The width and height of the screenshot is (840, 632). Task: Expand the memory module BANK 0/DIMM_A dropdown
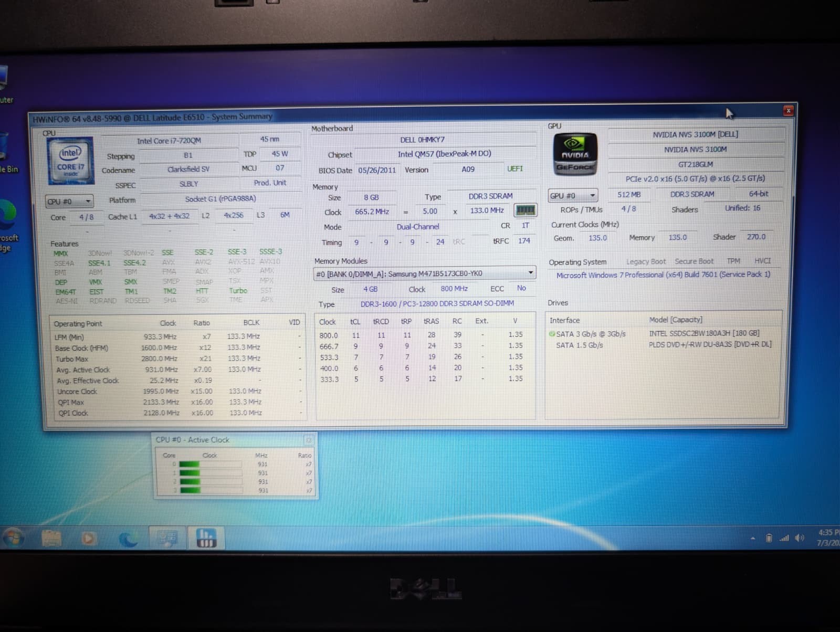(x=424, y=273)
